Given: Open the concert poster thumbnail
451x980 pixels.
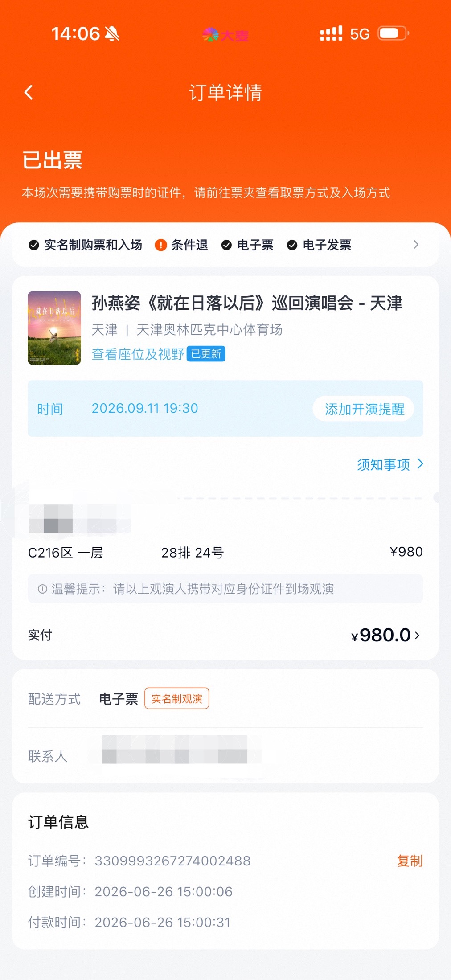Looking at the screenshot, I should tap(54, 328).
